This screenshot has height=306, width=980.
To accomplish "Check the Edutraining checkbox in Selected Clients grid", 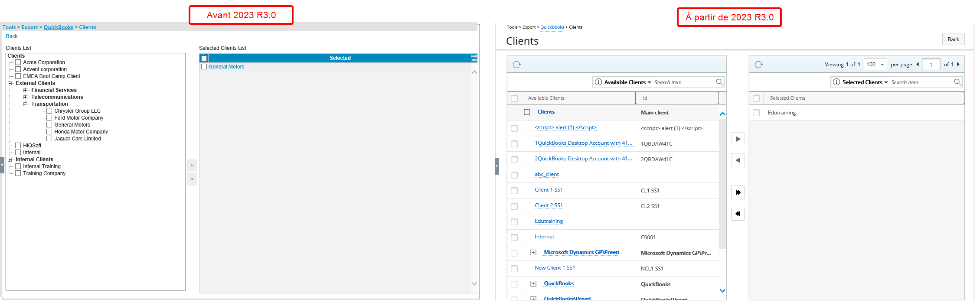I will tap(756, 113).
